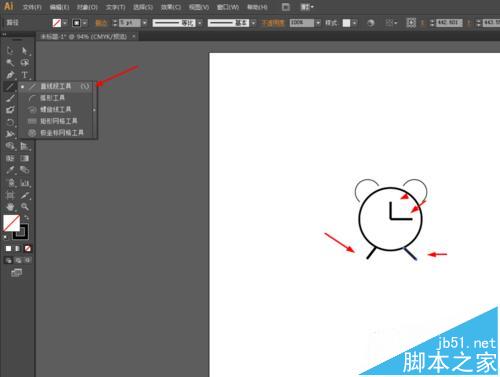Viewport: 500px width, 377px height.
Task: Click the Change Screen Mode icon
Action: [x=16, y=273]
